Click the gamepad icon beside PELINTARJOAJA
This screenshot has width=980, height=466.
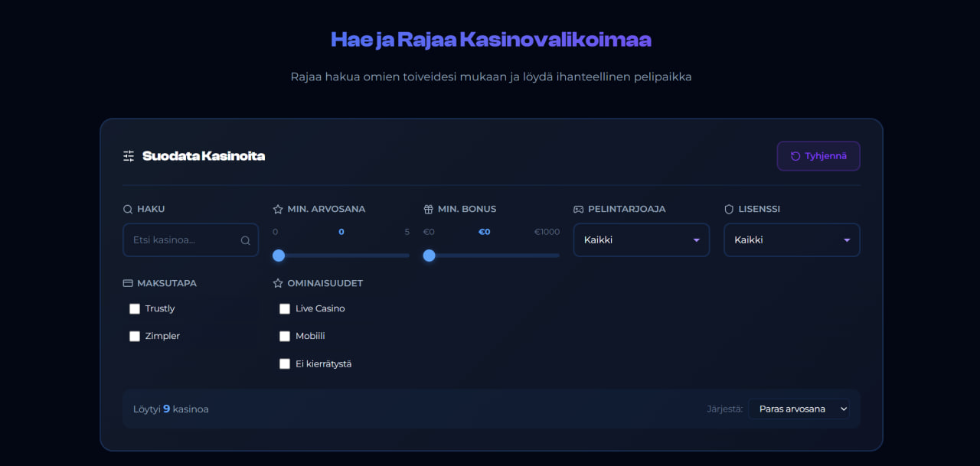pyautogui.click(x=580, y=208)
